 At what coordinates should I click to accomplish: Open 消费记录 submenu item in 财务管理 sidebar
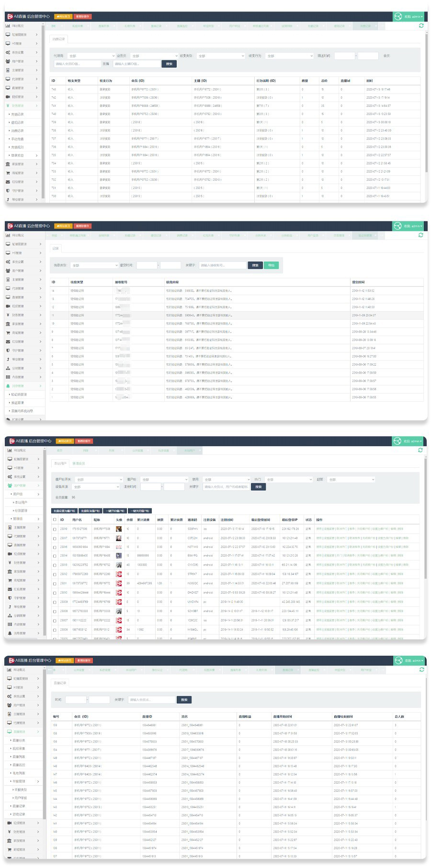pos(17,130)
